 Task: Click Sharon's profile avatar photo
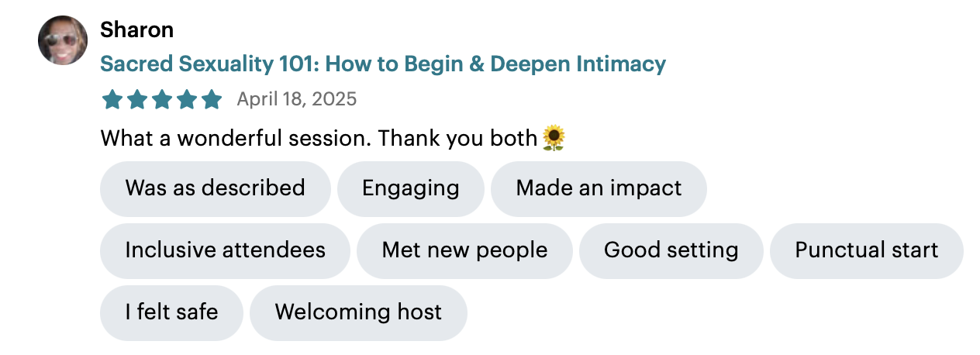63,40
